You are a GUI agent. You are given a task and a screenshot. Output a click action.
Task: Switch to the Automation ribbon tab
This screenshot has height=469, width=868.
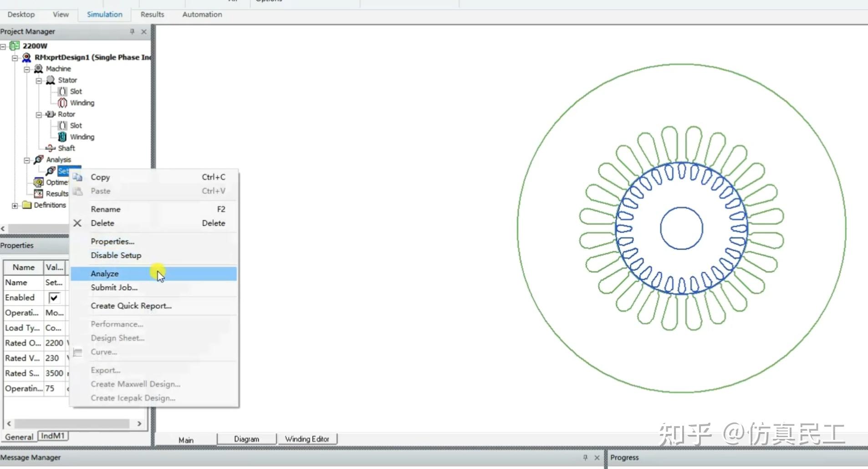coord(202,14)
